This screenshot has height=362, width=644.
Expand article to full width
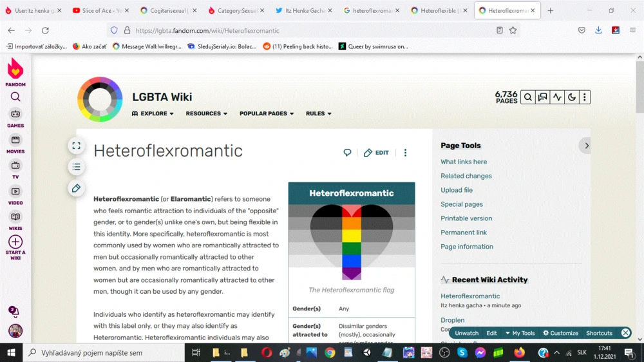[77, 146]
